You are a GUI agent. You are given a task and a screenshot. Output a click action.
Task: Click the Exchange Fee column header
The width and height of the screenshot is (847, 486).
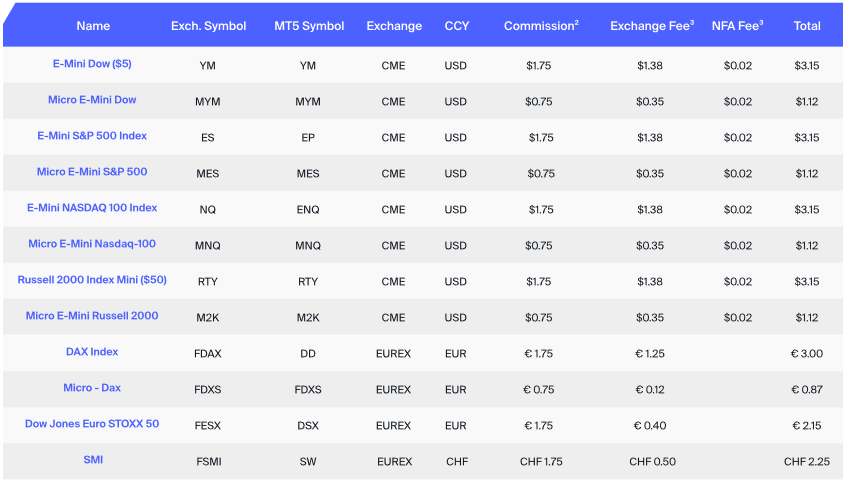(651, 26)
